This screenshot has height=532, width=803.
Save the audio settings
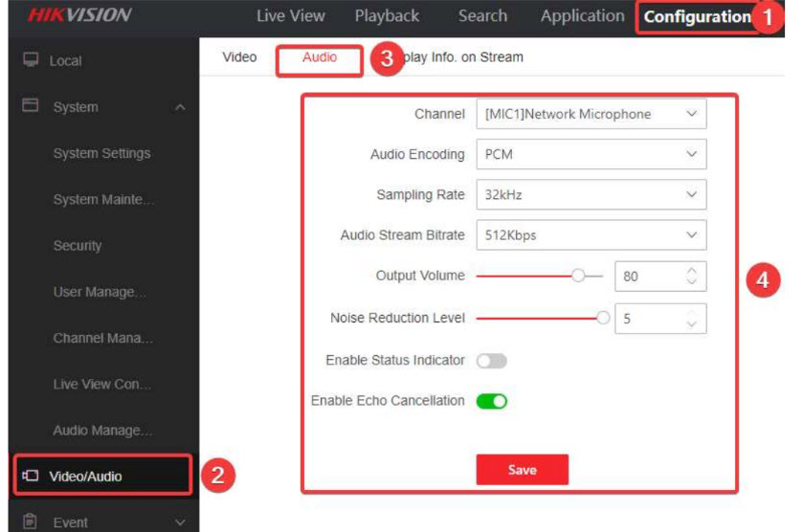click(x=522, y=470)
